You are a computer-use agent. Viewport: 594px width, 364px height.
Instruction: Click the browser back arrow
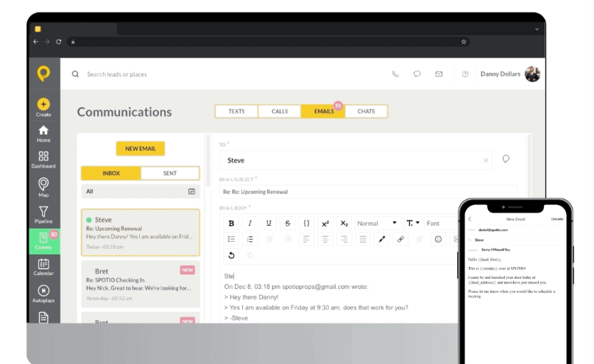35,42
